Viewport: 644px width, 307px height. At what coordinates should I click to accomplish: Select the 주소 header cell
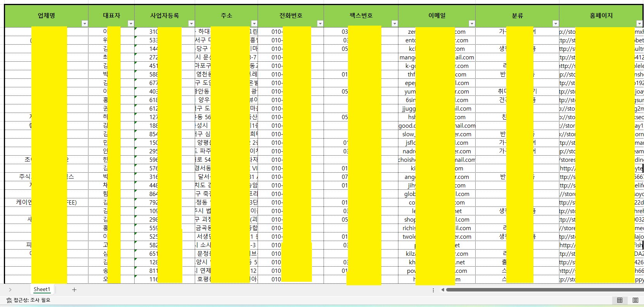click(x=227, y=16)
